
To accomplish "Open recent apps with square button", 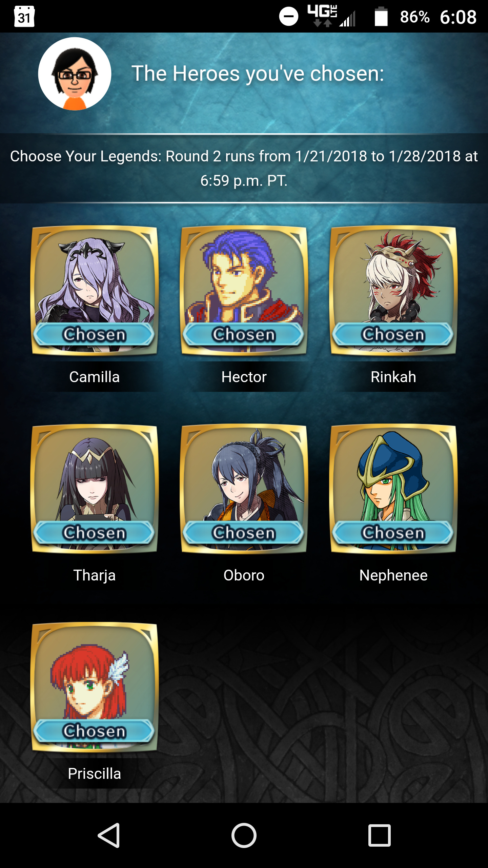I will pyautogui.click(x=380, y=835).
